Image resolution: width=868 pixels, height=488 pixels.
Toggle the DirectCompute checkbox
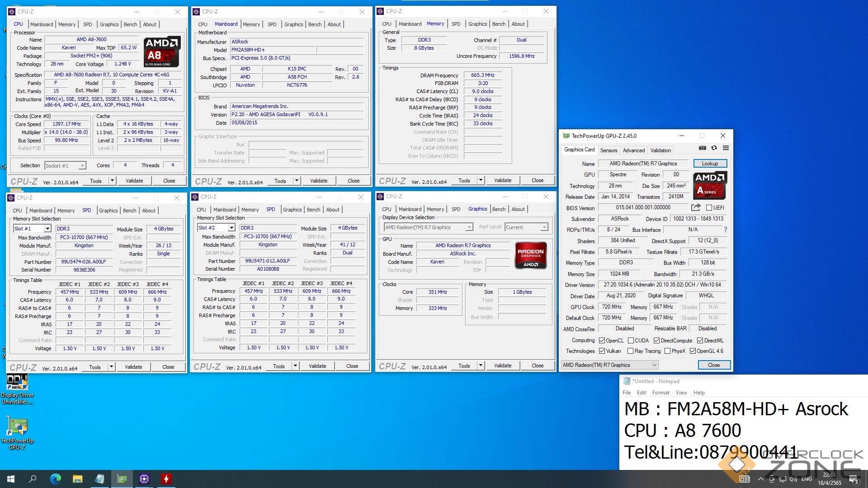(x=657, y=341)
